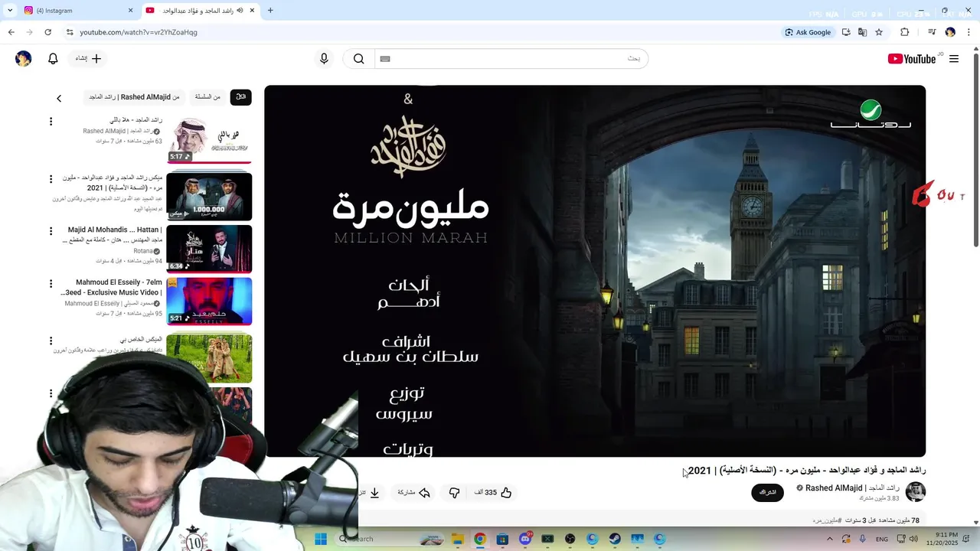Start voice search with microphone icon
The width and height of the screenshot is (980, 551).
[x=324, y=59]
